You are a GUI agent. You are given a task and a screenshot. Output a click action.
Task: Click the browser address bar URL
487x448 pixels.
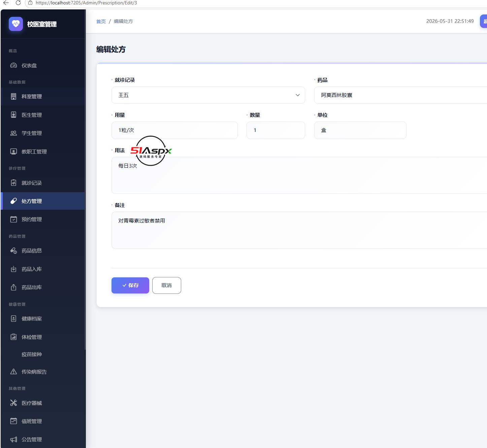pyautogui.click(x=86, y=3)
